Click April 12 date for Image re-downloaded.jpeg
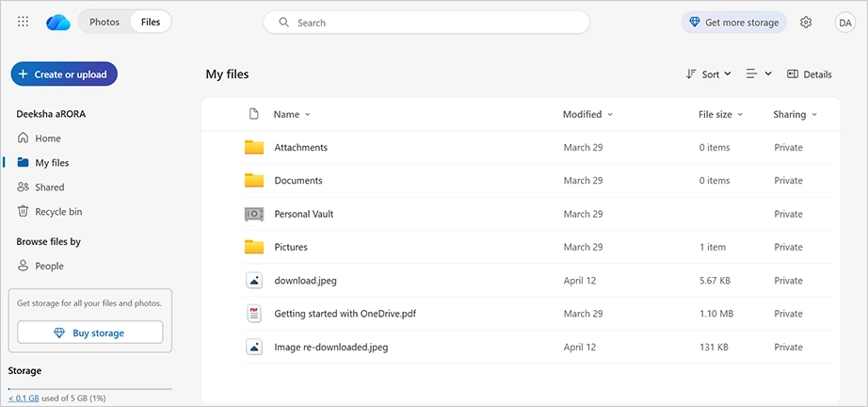 (580, 348)
